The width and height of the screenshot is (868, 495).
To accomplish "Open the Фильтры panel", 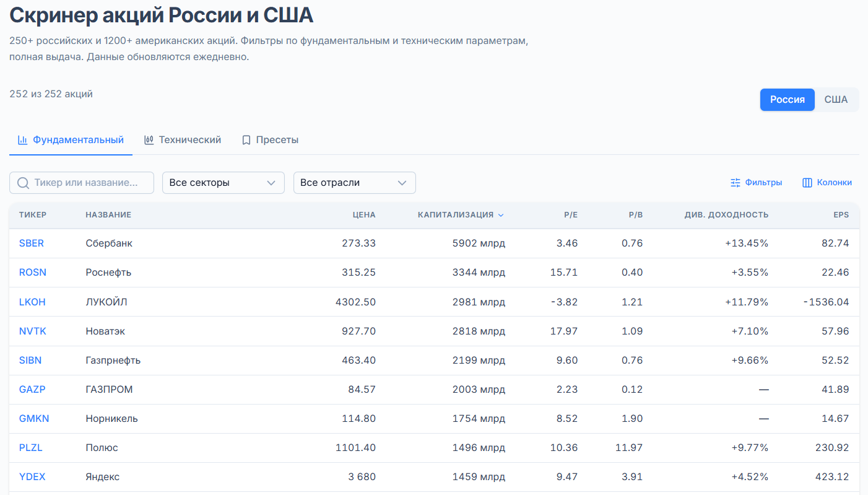I will (757, 183).
